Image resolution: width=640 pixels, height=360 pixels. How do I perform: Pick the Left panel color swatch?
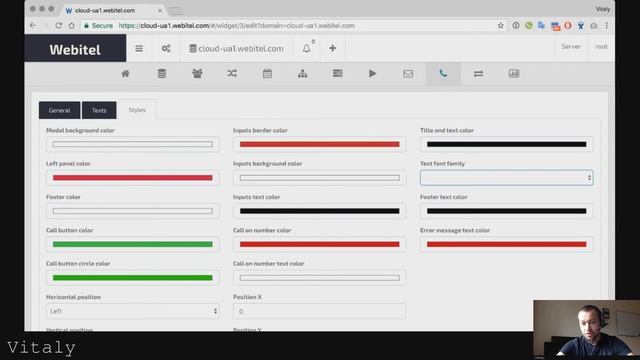133,178
